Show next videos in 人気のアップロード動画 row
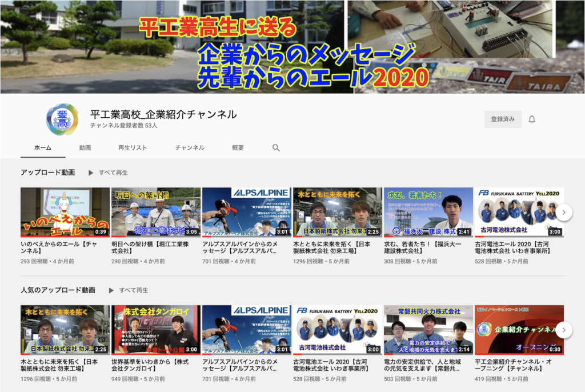 coord(564,330)
